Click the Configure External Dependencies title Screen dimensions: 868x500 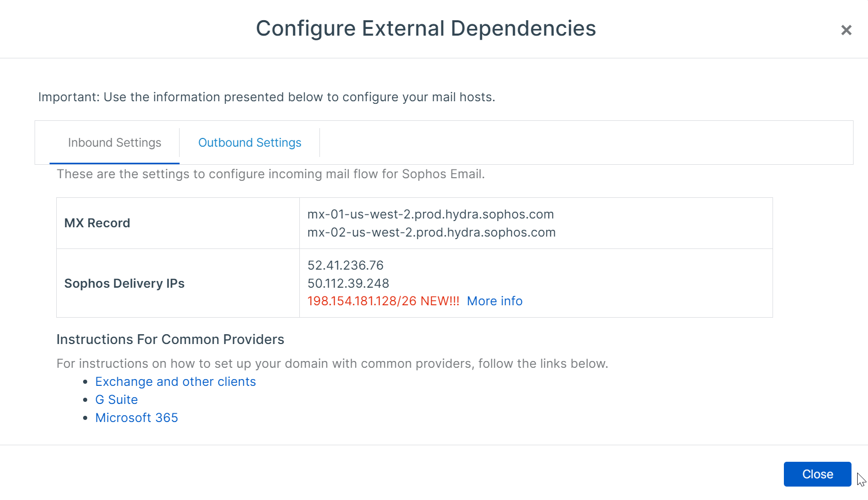tap(426, 28)
